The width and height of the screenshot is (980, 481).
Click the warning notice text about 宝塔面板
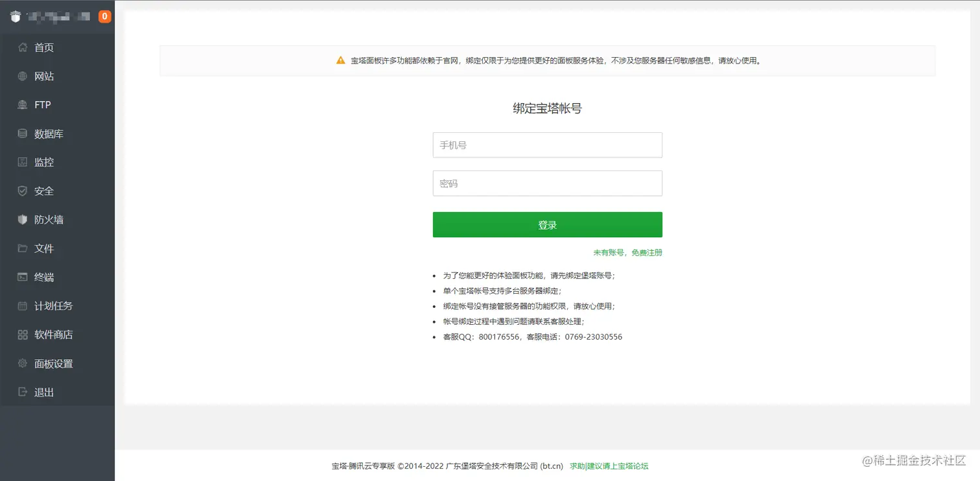click(556, 61)
